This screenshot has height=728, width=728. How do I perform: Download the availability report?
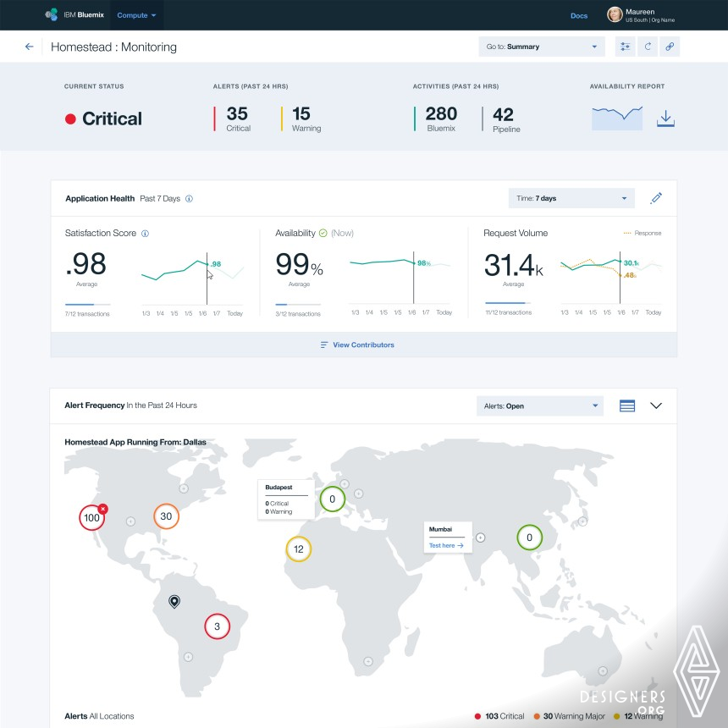665,119
